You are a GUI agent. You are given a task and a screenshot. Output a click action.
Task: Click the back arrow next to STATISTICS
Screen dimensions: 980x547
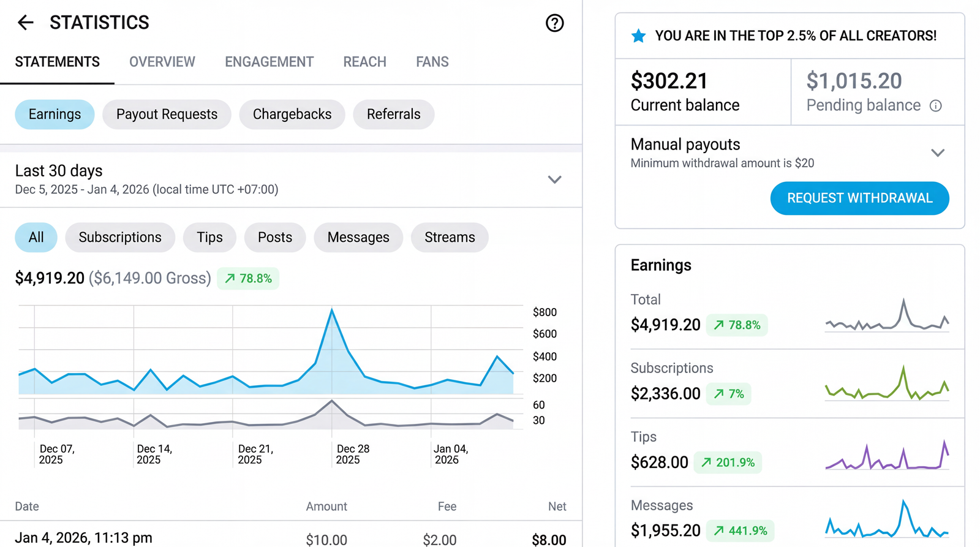[25, 23]
